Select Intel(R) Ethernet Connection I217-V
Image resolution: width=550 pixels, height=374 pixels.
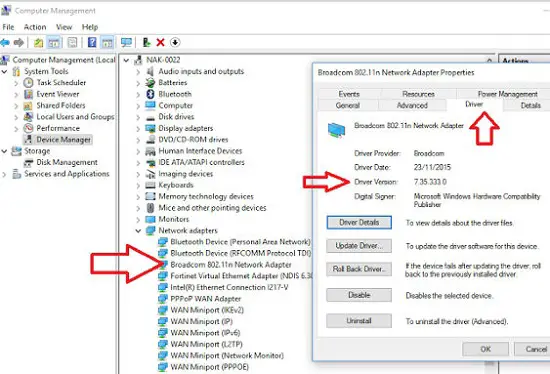coord(229,287)
